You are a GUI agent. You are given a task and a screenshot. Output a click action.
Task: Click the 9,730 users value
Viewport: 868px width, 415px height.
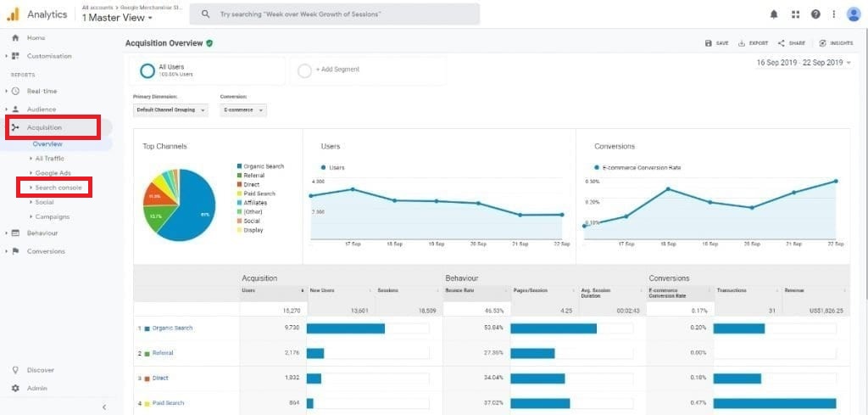pos(292,328)
